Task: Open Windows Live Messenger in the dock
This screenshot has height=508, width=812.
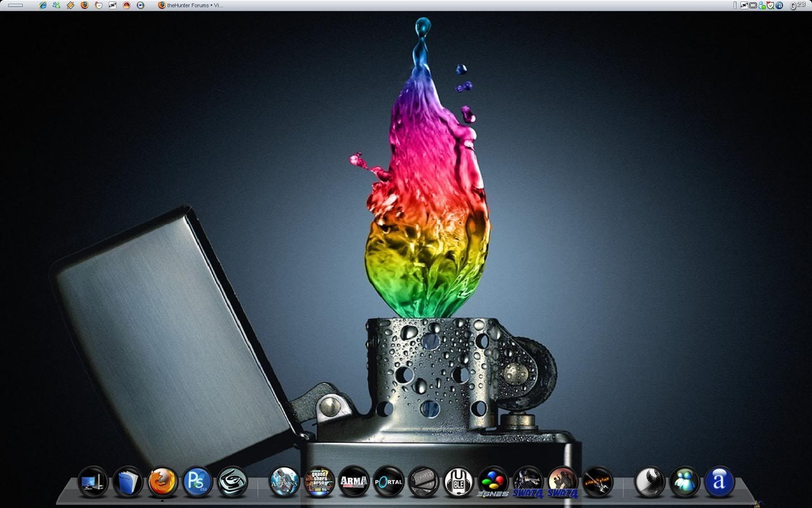Action: [x=684, y=482]
